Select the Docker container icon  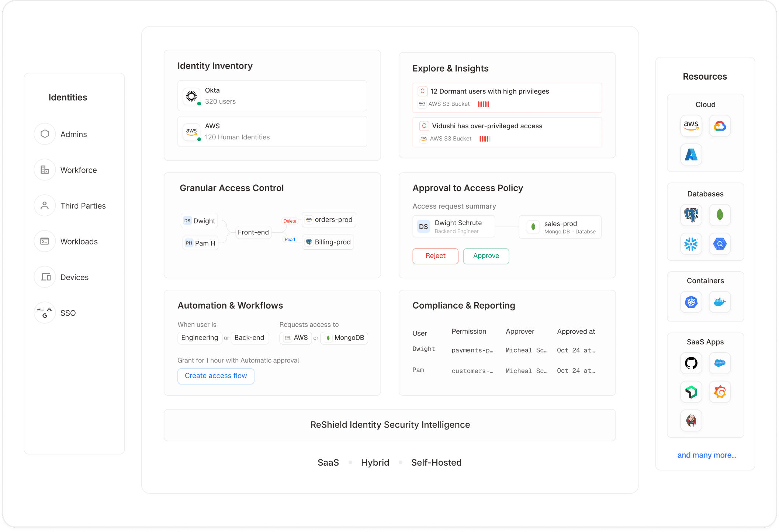click(x=720, y=302)
